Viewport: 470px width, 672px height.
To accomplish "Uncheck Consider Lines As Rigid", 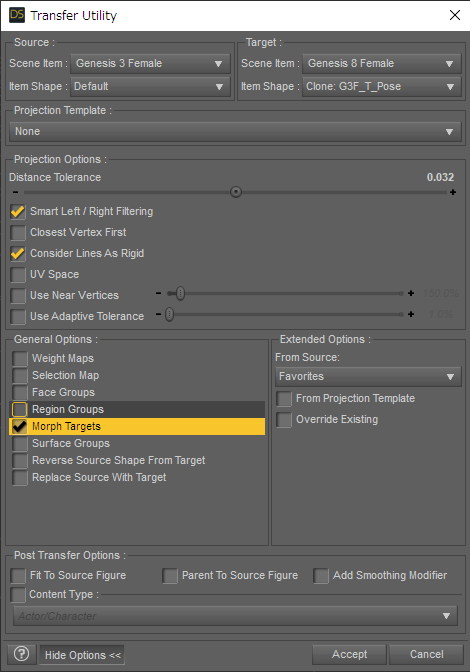I will pyautogui.click(x=18, y=253).
